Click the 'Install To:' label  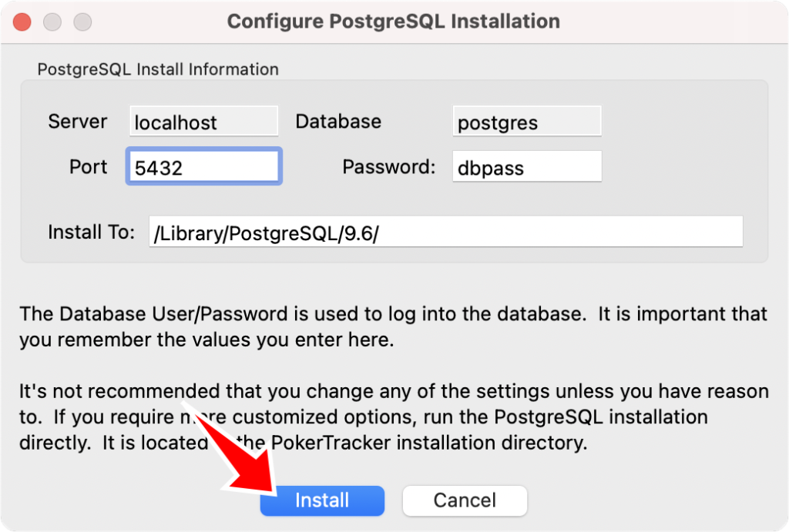coord(92,233)
